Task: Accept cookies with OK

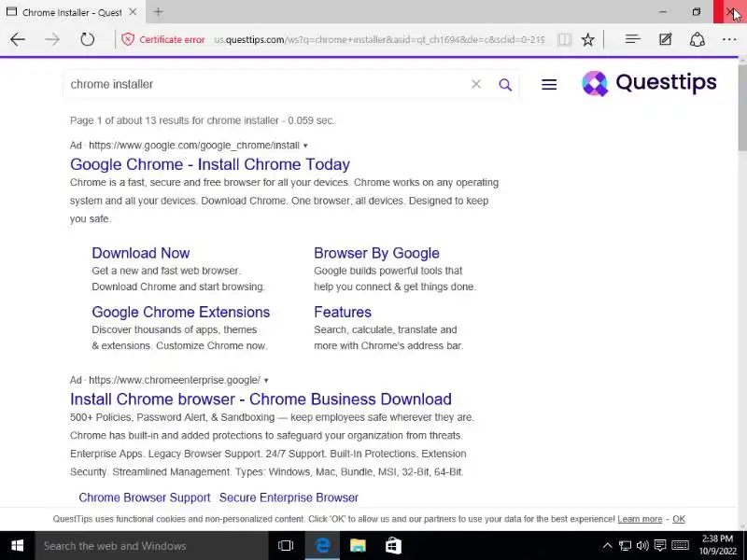Action: tap(679, 519)
